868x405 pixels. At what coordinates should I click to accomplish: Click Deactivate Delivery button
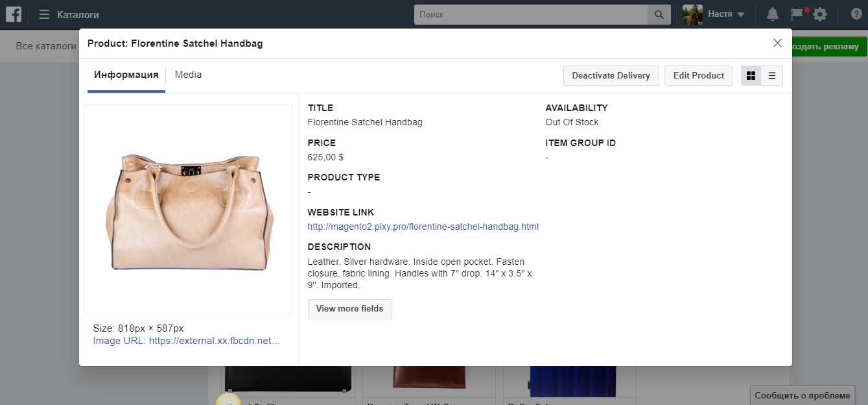coord(611,75)
